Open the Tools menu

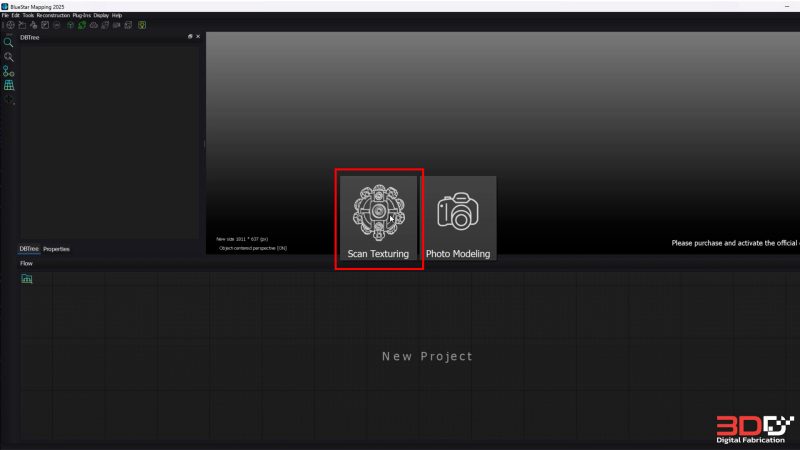pyautogui.click(x=28, y=15)
